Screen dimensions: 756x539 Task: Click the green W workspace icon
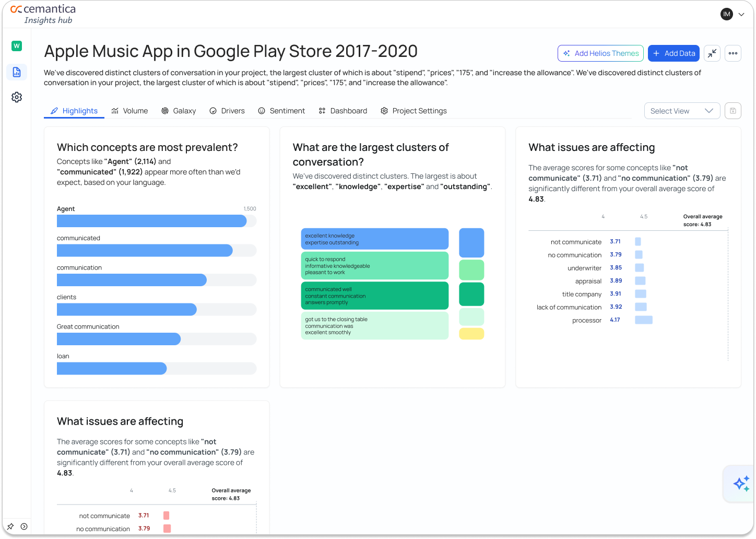[x=17, y=46]
